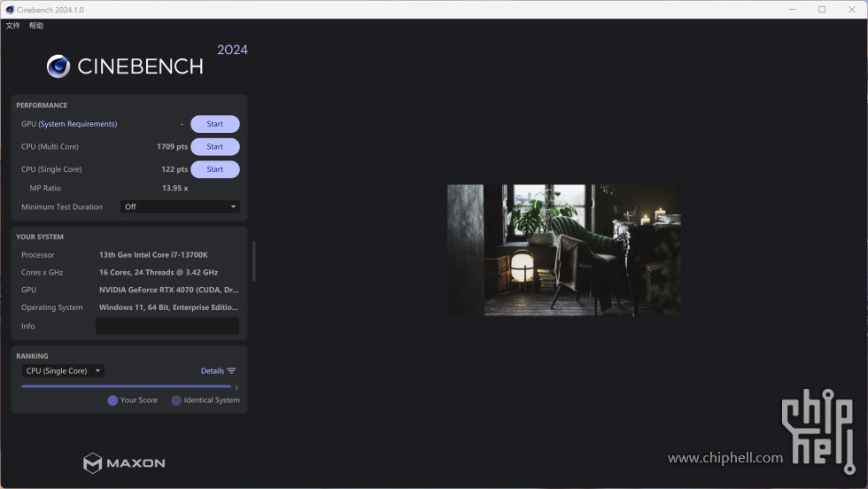868x489 pixels.
Task: Start the CPU Multi Core test
Action: point(214,147)
